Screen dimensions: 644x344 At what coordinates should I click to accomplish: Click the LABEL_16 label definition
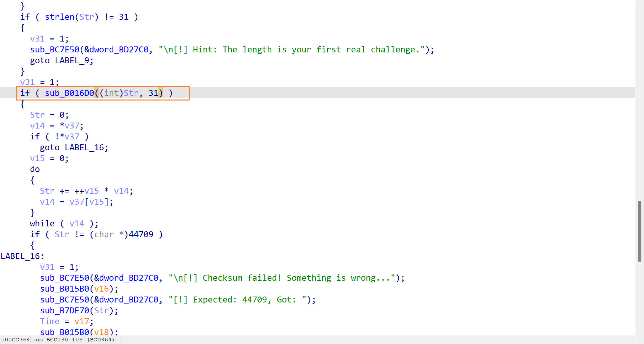click(x=22, y=256)
